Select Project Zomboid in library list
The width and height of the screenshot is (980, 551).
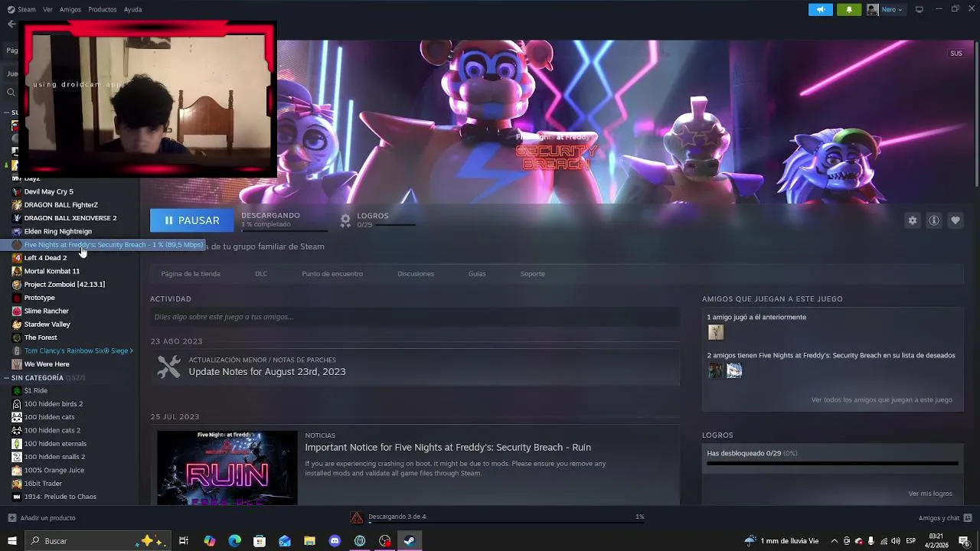(64, 285)
